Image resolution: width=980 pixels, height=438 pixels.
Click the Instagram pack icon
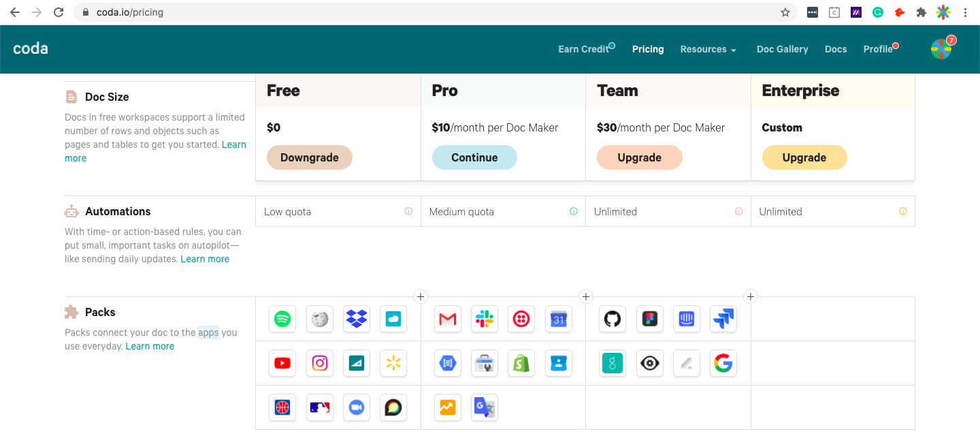pos(320,363)
